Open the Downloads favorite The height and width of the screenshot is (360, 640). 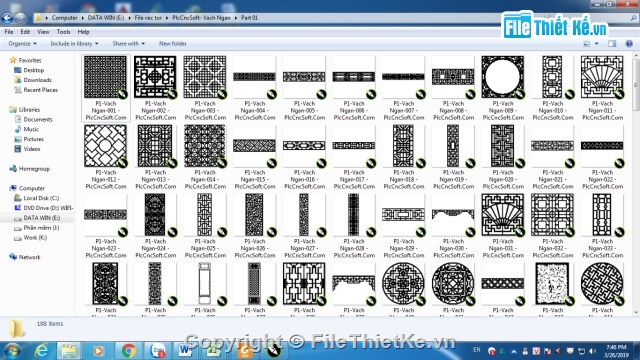37,80
